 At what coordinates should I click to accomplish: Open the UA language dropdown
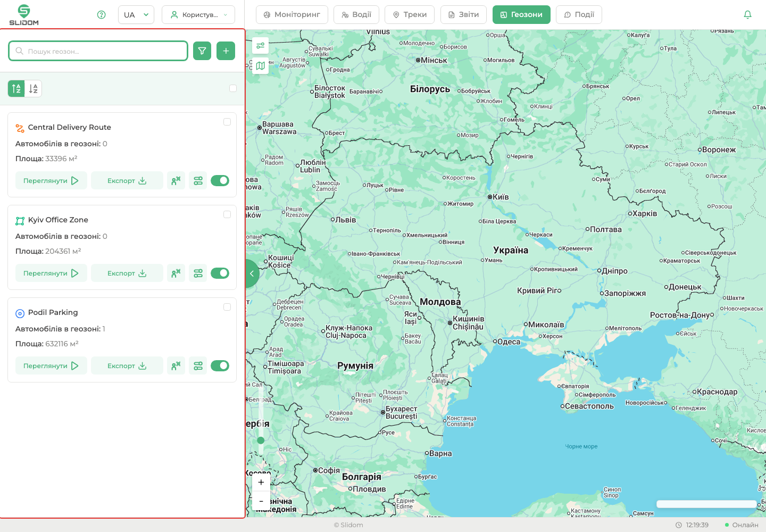click(136, 15)
